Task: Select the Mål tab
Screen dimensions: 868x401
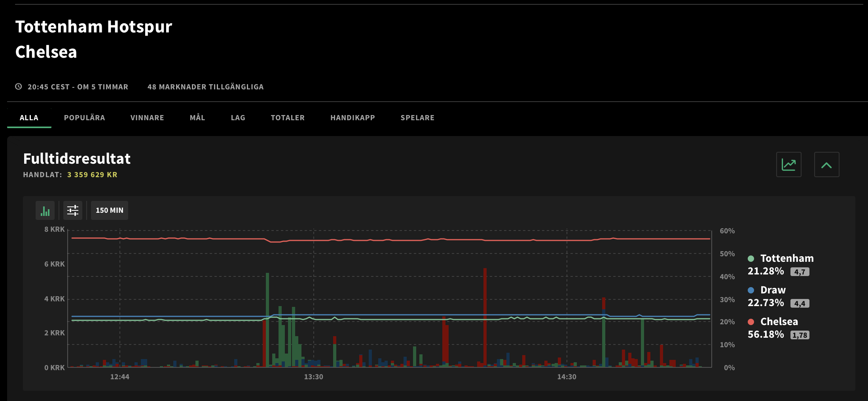Action: coord(197,118)
